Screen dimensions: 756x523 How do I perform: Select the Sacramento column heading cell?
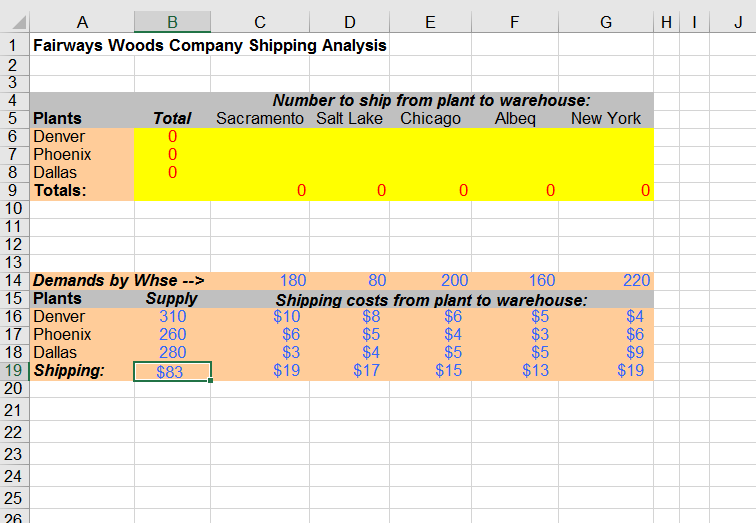[x=260, y=119]
